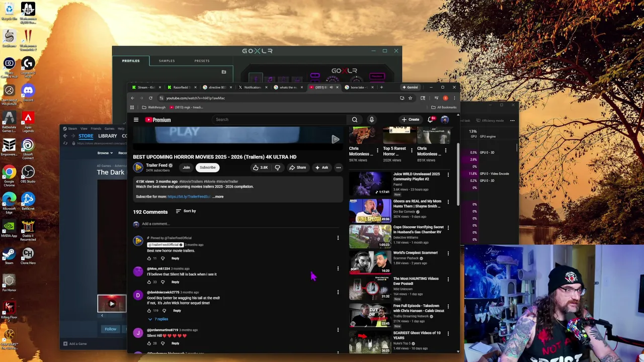Viewport: 644px width, 362px height.
Task: Open LIBRARY in the Steam window
Action: [x=108, y=136]
